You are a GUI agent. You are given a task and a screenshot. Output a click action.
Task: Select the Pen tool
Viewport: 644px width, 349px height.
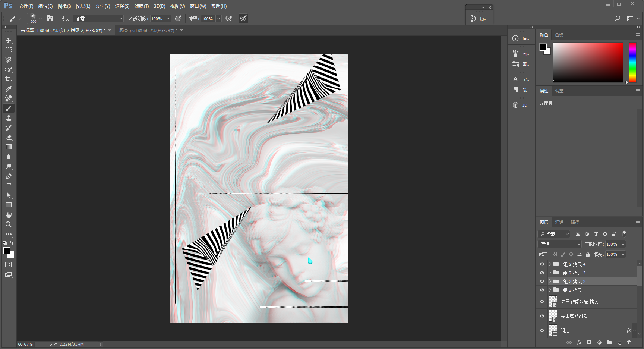click(9, 176)
